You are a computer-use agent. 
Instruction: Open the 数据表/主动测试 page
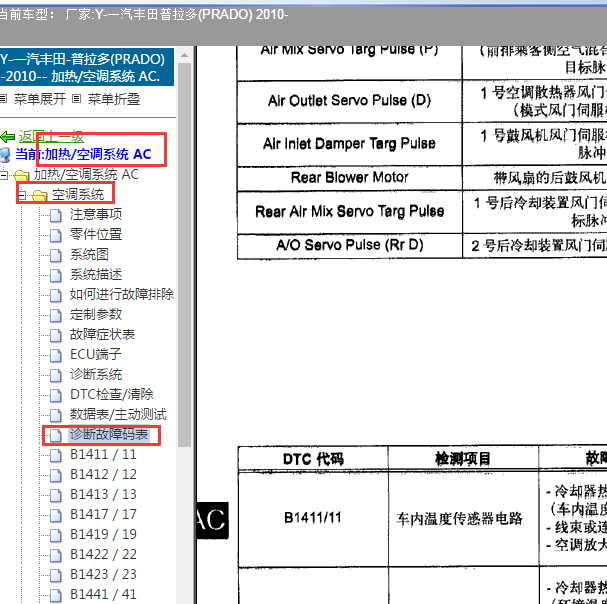pos(118,415)
